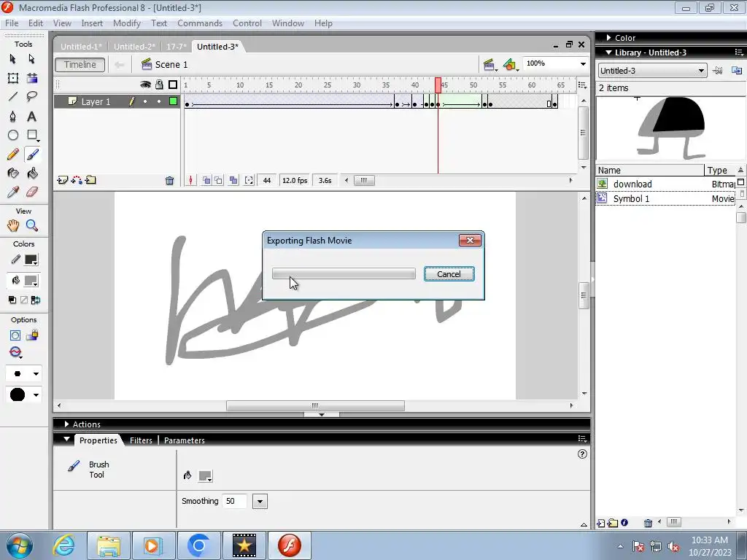This screenshot has width=747, height=560.
Task: Switch to the 17-7* document tab
Action: [177, 47]
